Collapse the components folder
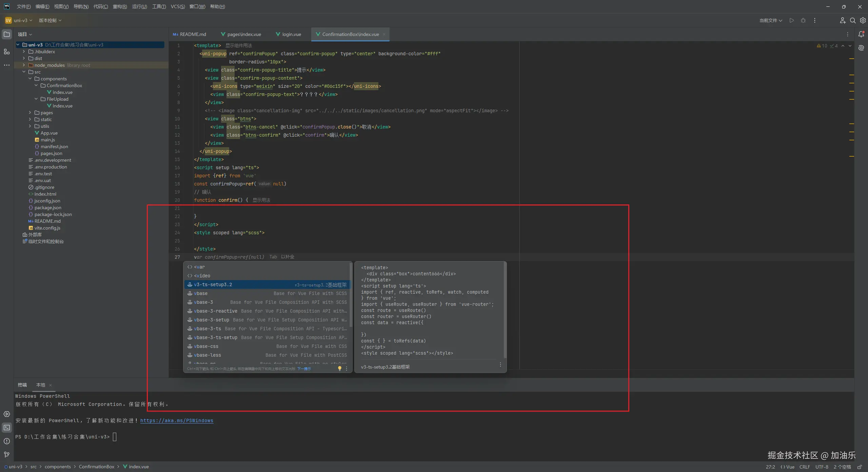Image resolution: width=868 pixels, height=472 pixels. tap(30, 79)
